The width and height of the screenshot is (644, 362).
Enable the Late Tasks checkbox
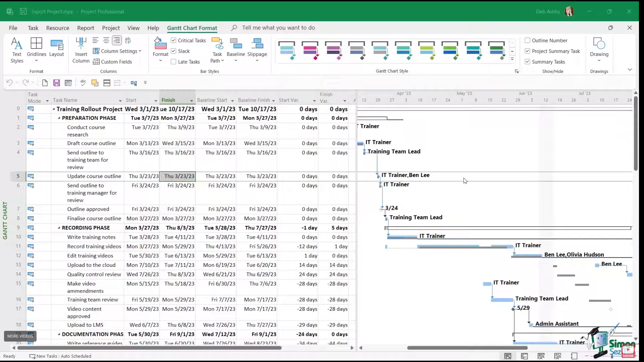click(173, 62)
